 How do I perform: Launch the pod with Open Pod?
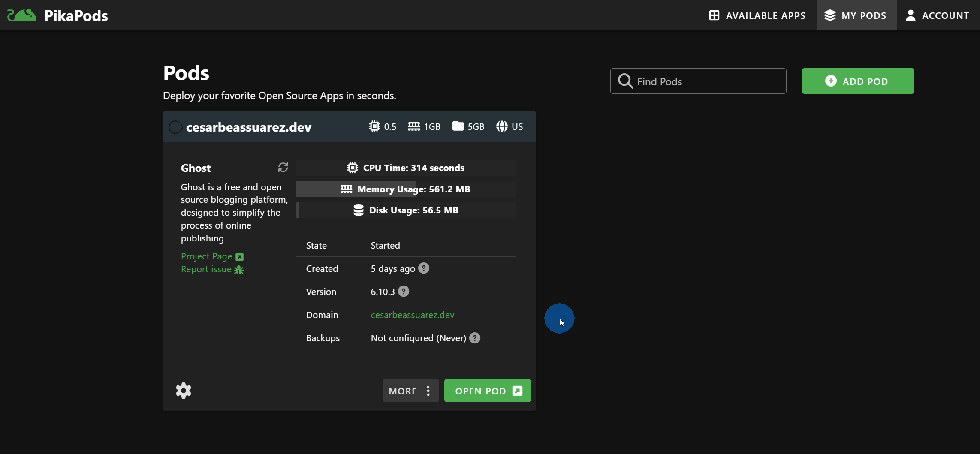[487, 391]
